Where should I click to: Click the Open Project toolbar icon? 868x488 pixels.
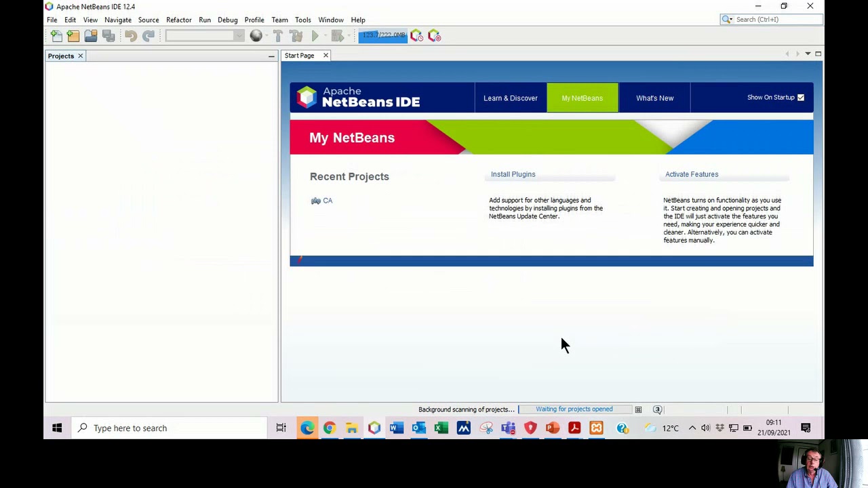91,36
